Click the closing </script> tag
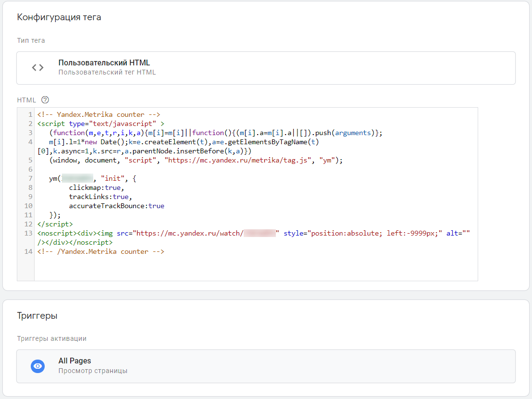Image resolution: width=532 pixels, height=399 pixels. coord(55,224)
